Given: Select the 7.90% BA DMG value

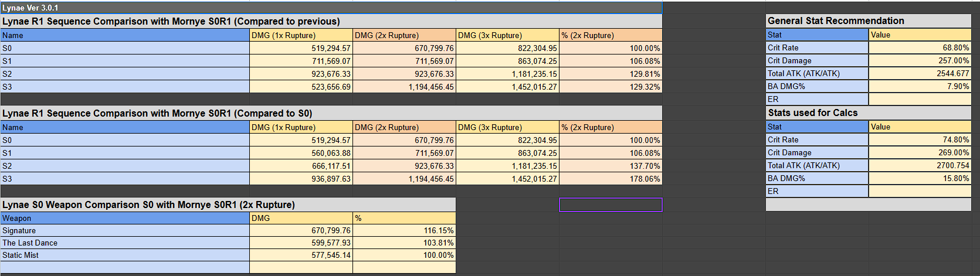Looking at the screenshot, I should click(920, 86).
